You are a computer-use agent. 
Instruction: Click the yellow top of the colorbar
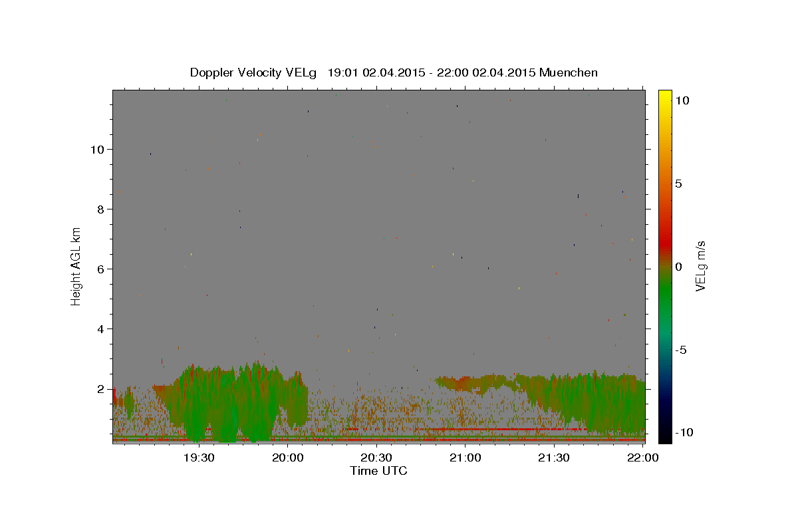[665, 96]
